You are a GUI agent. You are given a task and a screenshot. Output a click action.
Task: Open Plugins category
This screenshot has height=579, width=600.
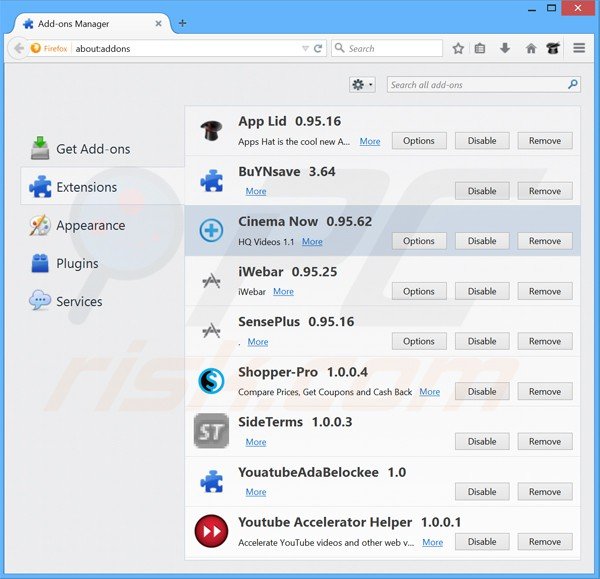point(103,263)
